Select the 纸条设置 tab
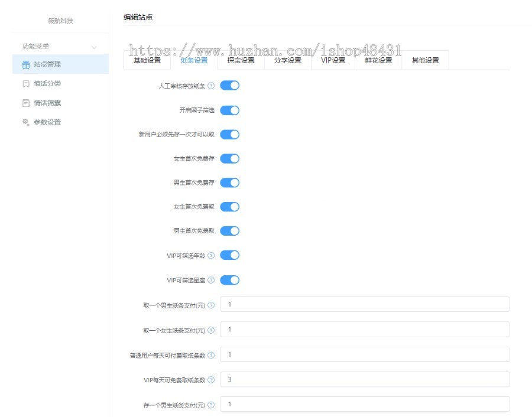532x417 pixels. pos(194,60)
